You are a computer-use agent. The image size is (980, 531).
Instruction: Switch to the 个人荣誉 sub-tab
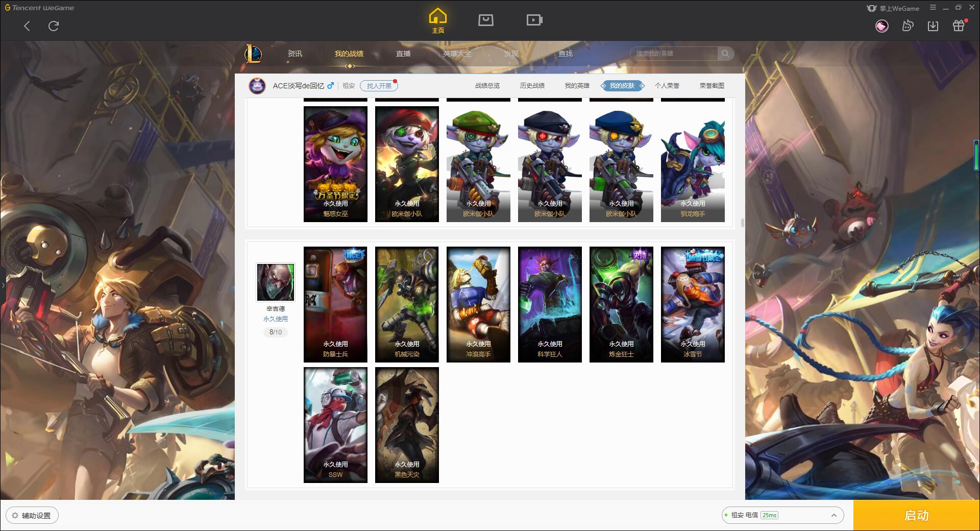[667, 86]
